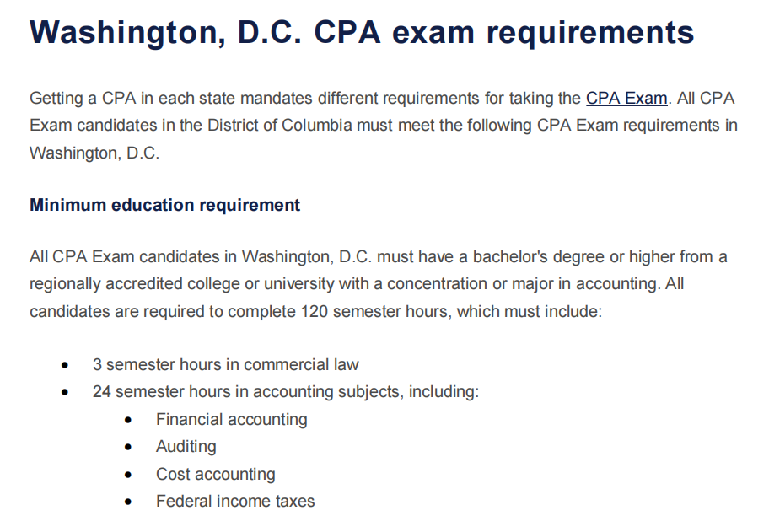Place cursor on the number 120 in paragraph
Viewport: 769px width, 532px height.
point(314,311)
